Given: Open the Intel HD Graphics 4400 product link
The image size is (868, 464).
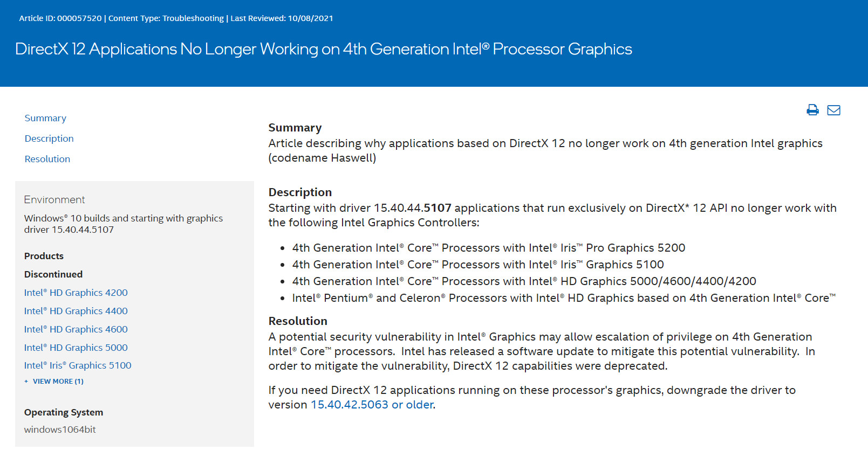Looking at the screenshot, I should [x=76, y=311].
